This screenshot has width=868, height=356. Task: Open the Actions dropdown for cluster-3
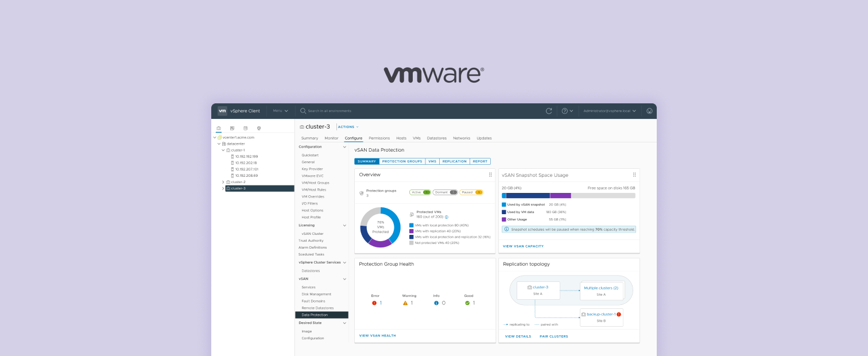(x=347, y=126)
